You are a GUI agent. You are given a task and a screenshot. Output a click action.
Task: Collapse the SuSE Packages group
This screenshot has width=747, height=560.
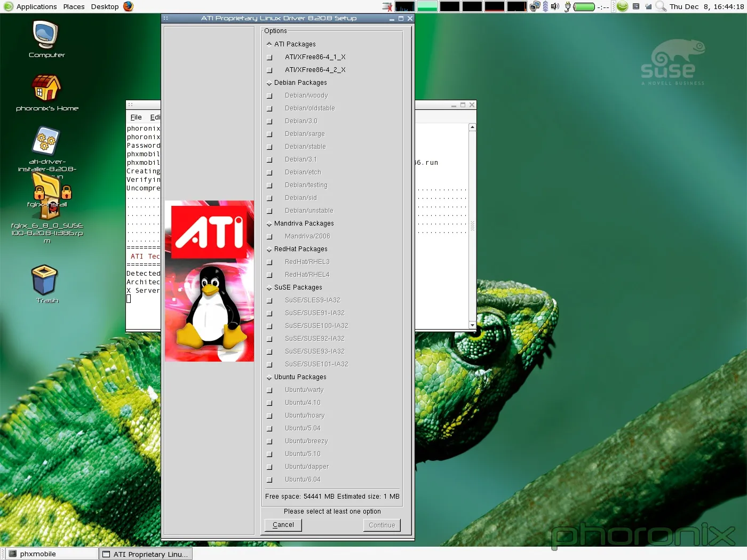[269, 288]
